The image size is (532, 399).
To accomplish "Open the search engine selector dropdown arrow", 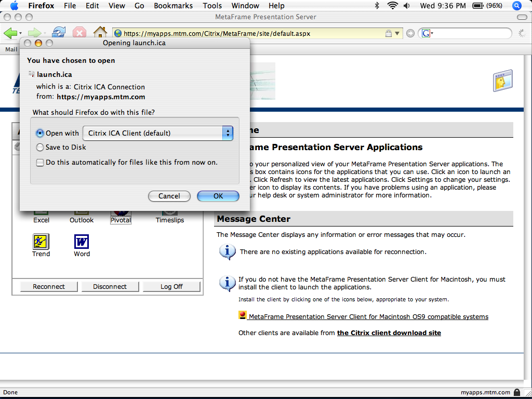I will (432, 33).
